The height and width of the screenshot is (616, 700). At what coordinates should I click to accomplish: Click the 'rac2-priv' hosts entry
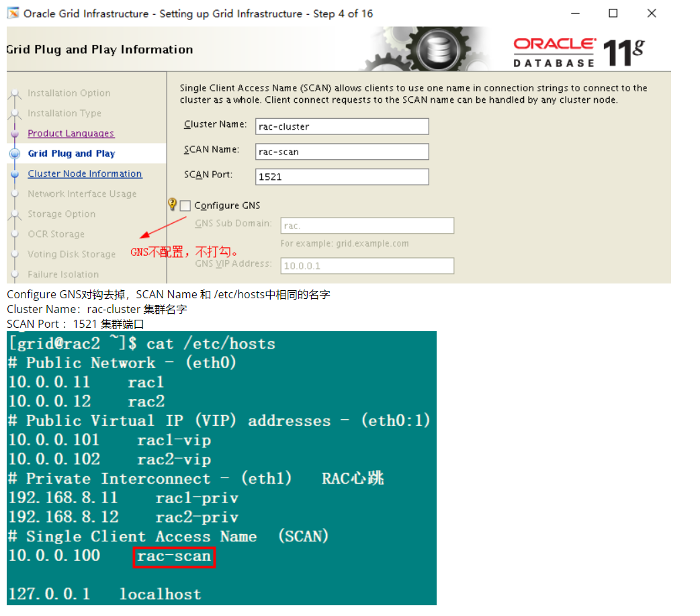[x=197, y=517]
